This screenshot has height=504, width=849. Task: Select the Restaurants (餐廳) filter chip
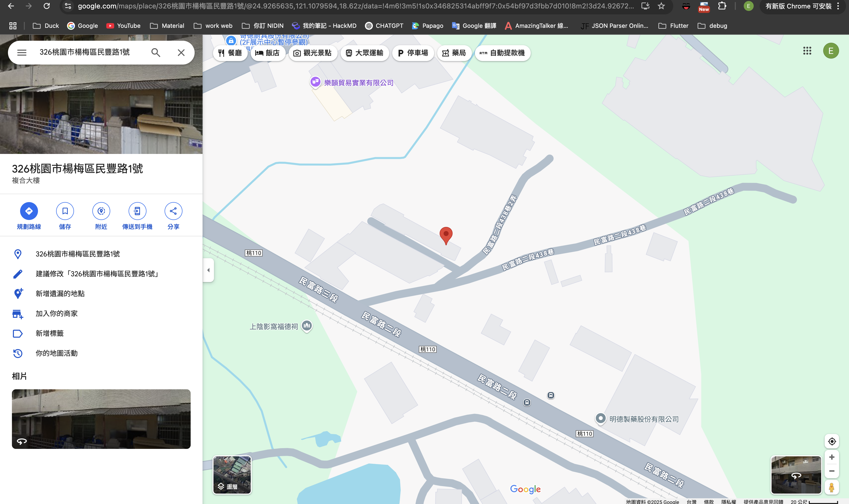click(230, 53)
